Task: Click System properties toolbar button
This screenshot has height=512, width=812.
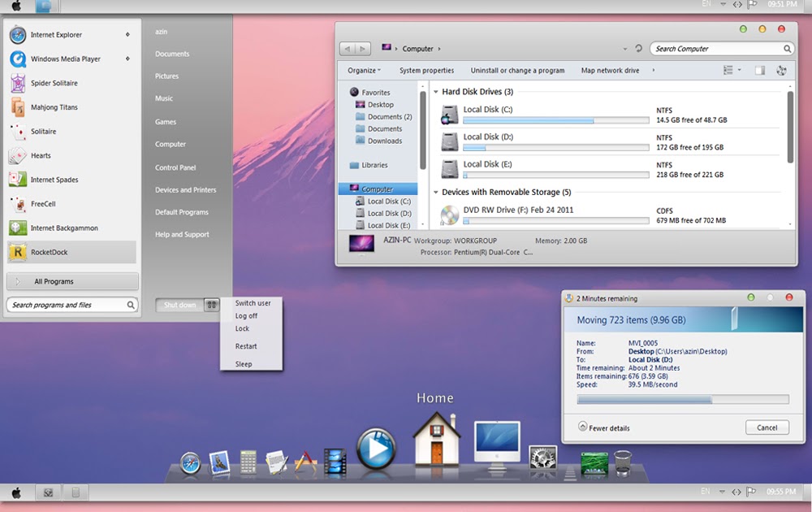Action: [426, 71]
